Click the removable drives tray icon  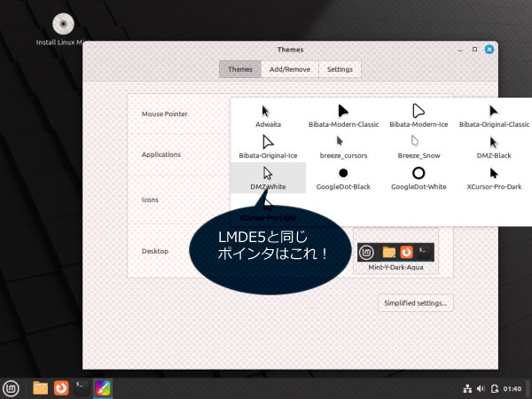pos(495,388)
